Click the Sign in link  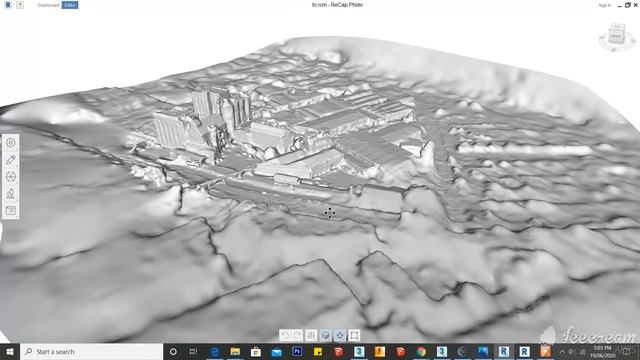(604, 5)
